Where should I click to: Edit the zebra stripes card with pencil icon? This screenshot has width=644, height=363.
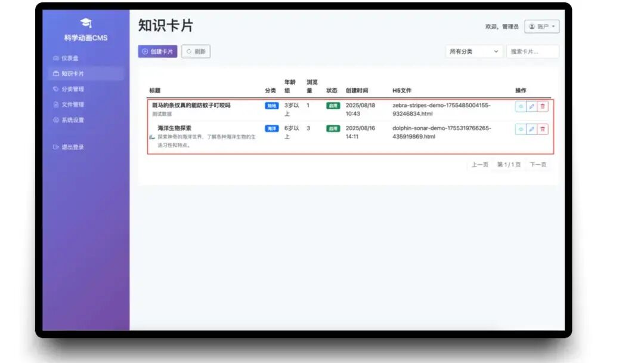click(531, 106)
